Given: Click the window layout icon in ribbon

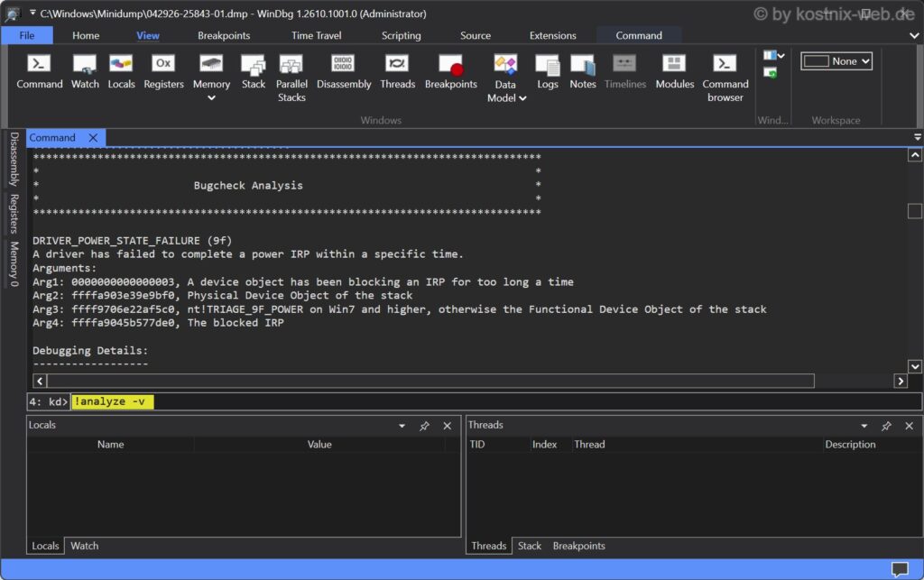Looking at the screenshot, I should pyautogui.click(x=770, y=55).
